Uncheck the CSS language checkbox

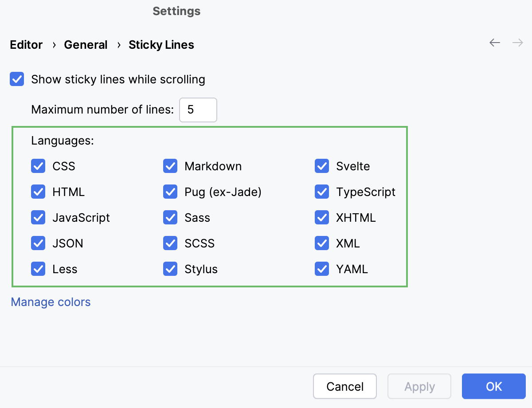coord(38,166)
